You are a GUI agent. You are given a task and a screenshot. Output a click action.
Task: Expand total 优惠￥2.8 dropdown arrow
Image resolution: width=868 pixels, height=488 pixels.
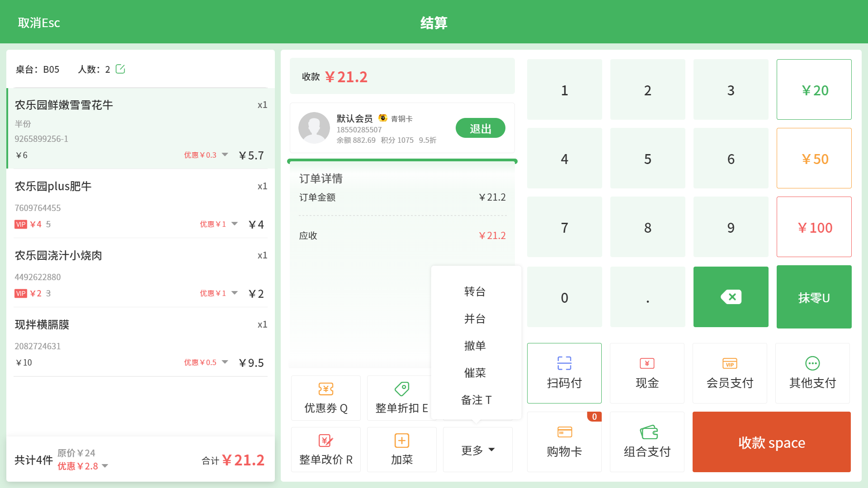[105, 466]
